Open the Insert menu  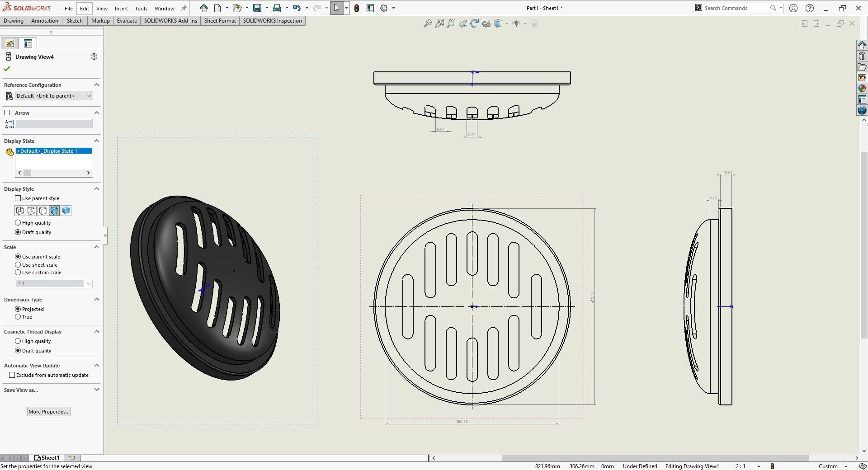(121, 8)
